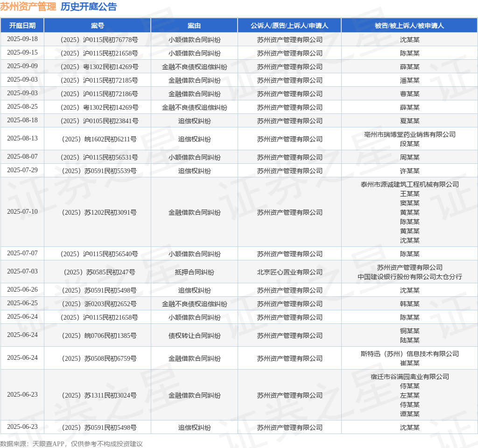Viewport: 478px width, 448px height.
Task: Click defendant 夏某某
Action: pyautogui.click(x=410, y=121)
